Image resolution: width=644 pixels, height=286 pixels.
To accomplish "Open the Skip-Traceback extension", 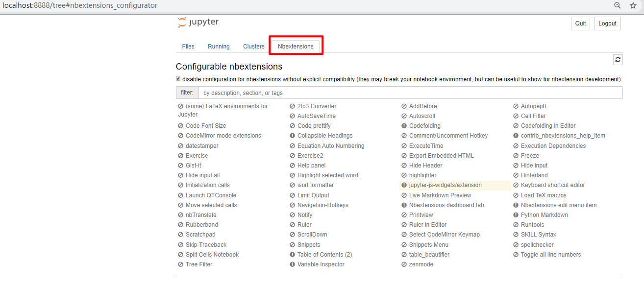I will (x=206, y=245).
